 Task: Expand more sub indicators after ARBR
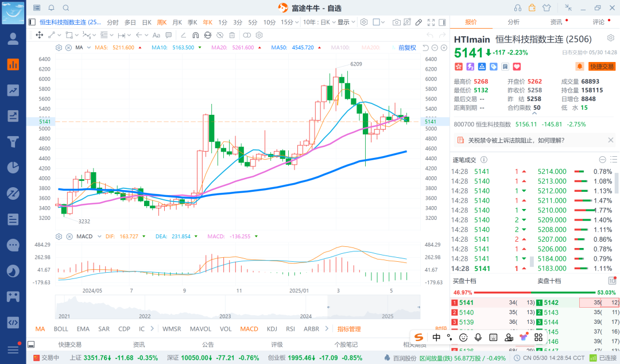click(327, 329)
